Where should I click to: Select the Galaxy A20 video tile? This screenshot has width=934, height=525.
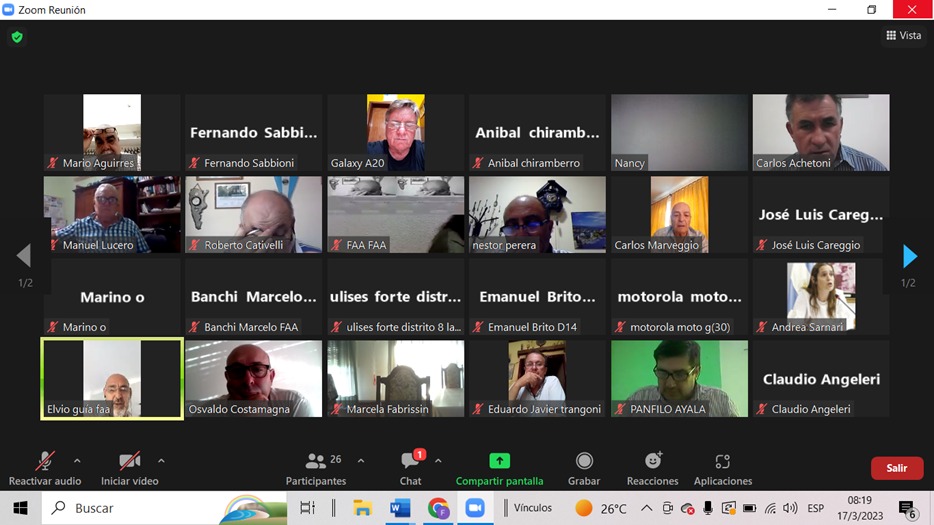[396, 132]
